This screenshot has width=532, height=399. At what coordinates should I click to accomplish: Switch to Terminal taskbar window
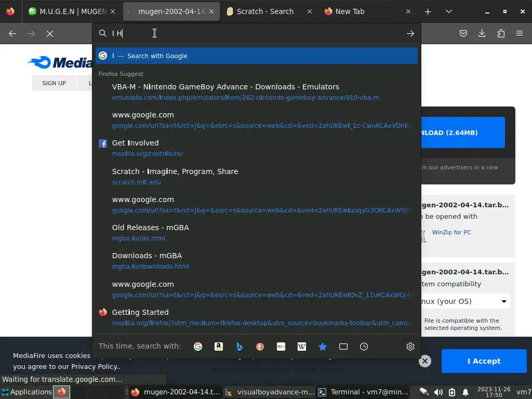click(363, 392)
